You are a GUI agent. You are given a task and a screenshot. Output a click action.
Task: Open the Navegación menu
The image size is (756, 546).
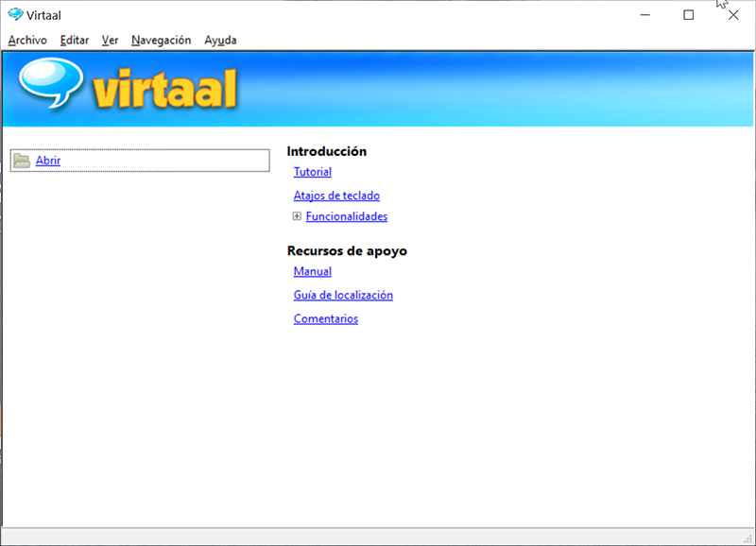click(161, 40)
